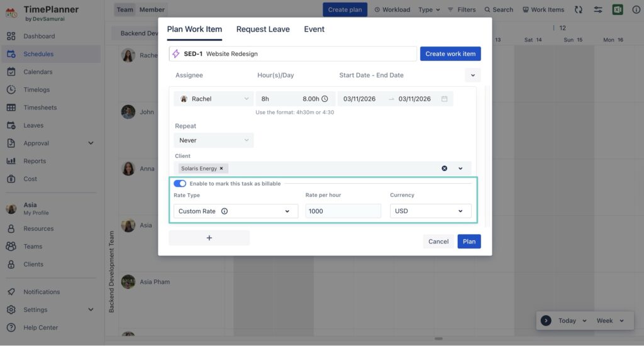Open Leaves page from sidebar
The height and width of the screenshot is (346, 644).
coord(33,125)
